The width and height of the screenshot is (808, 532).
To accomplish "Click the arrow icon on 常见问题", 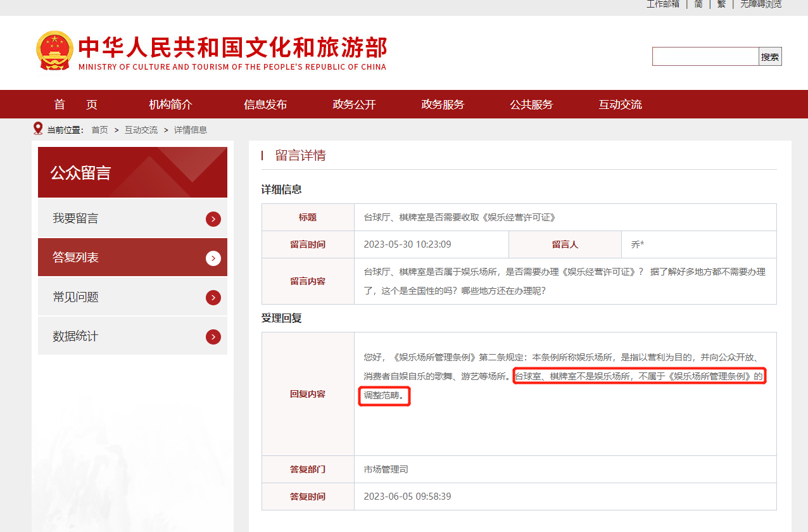I will (x=213, y=298).
